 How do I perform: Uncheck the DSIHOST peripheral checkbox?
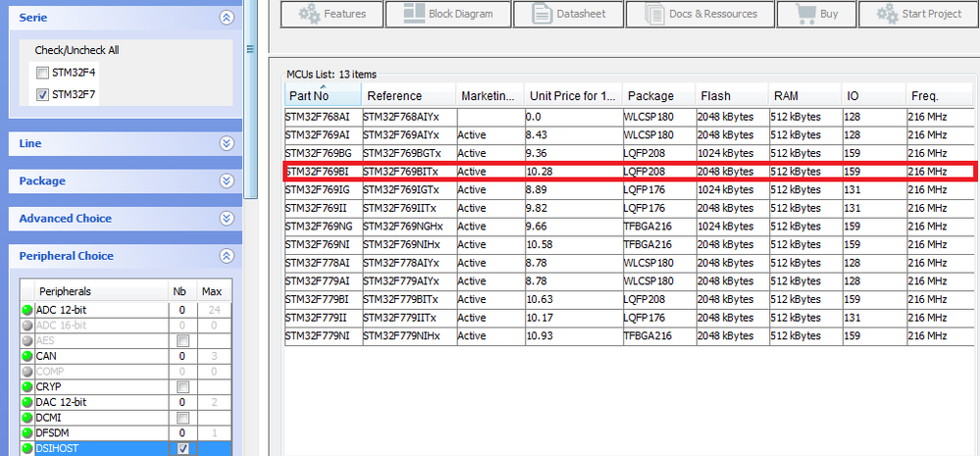(x=183, y=448)
